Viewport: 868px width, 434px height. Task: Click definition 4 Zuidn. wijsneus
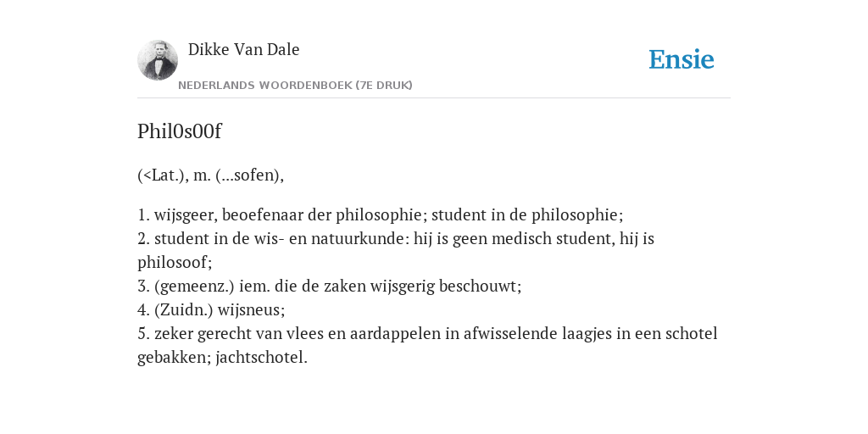click(211, 310)
